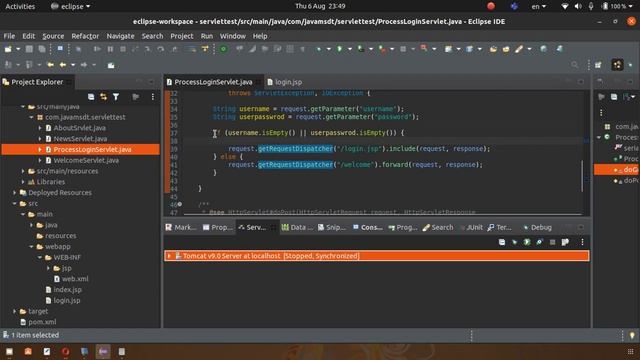Collapse the com.javamsdt.servlettest package

[31, 117]
